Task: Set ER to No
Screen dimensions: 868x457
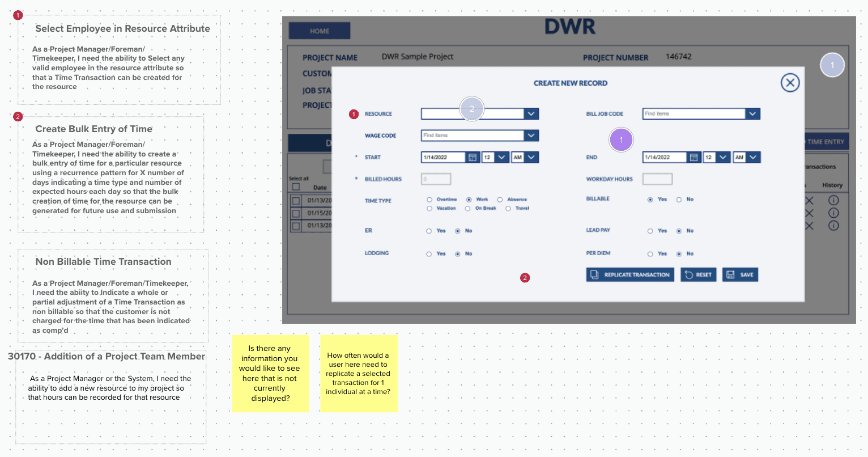Action: pos(457,231)
